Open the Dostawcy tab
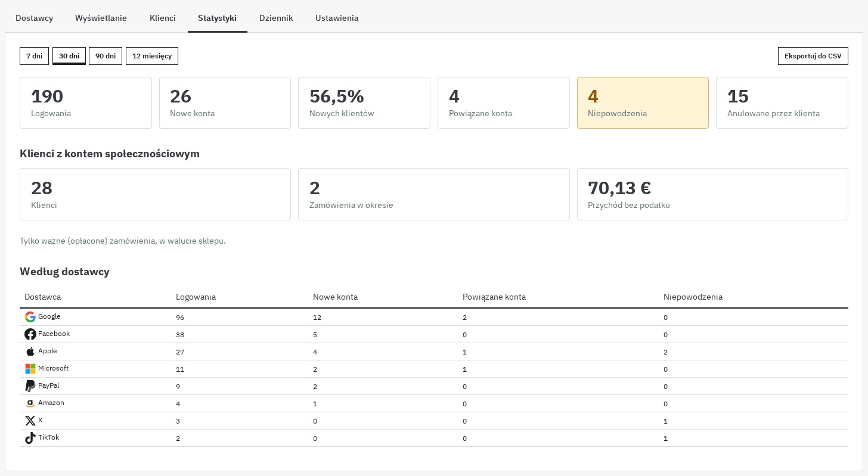The width and height of the screenshot is (868, 476). click(35, 18)
